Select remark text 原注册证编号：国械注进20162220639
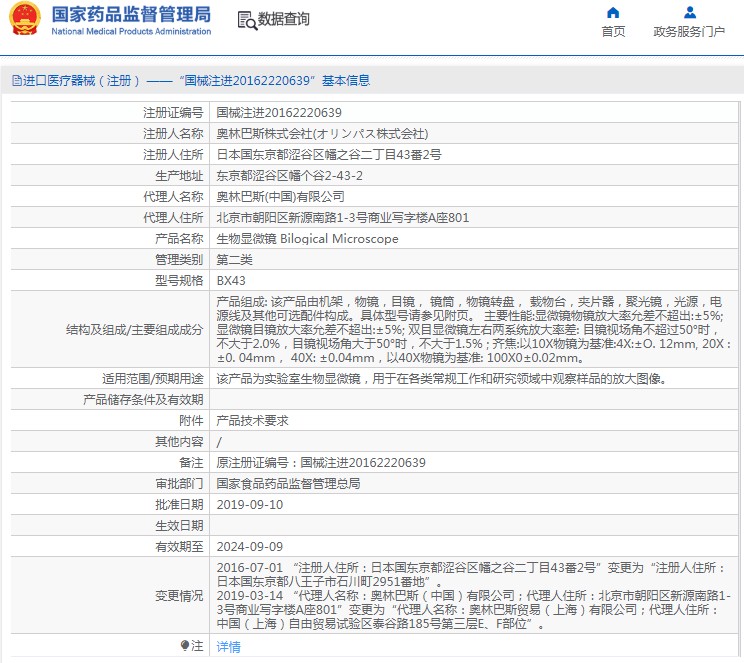Viewport: 744px width, 663px height. 321,463
